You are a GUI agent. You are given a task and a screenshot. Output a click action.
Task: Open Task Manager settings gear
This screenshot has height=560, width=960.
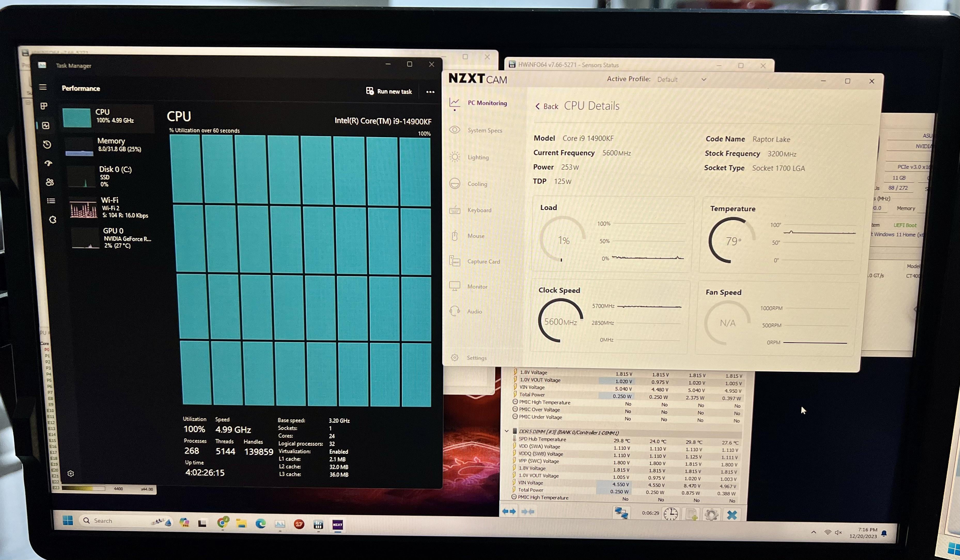coord(71,474)
